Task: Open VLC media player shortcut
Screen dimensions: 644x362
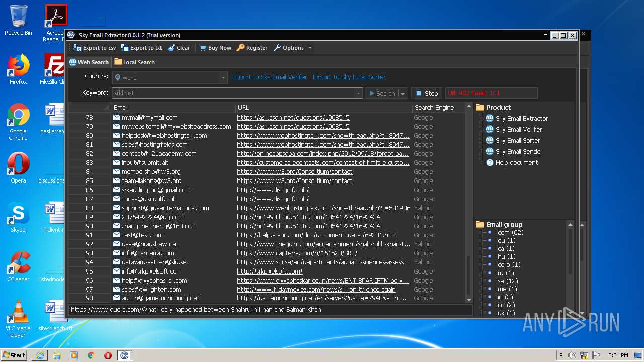Action: tap(18, 319)
